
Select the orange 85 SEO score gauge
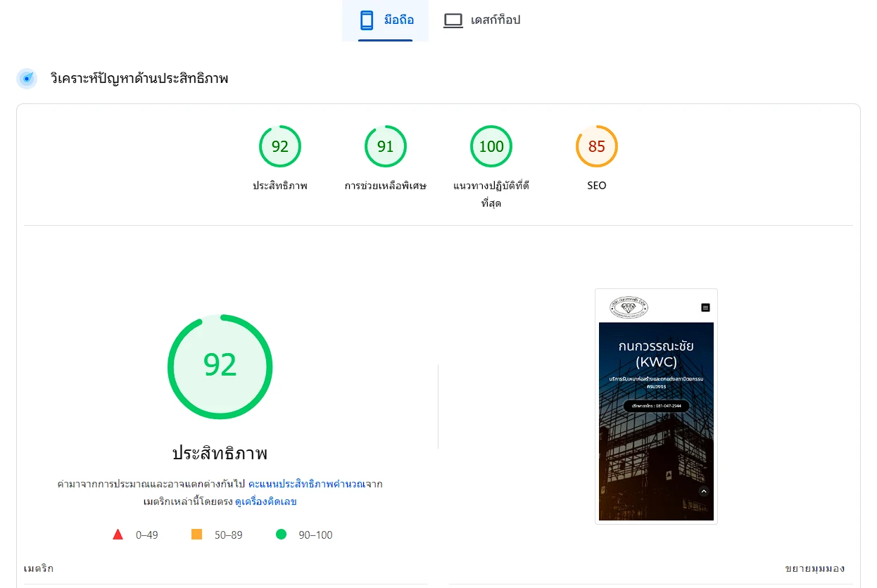pyautogui.click(x=596, y=146)
